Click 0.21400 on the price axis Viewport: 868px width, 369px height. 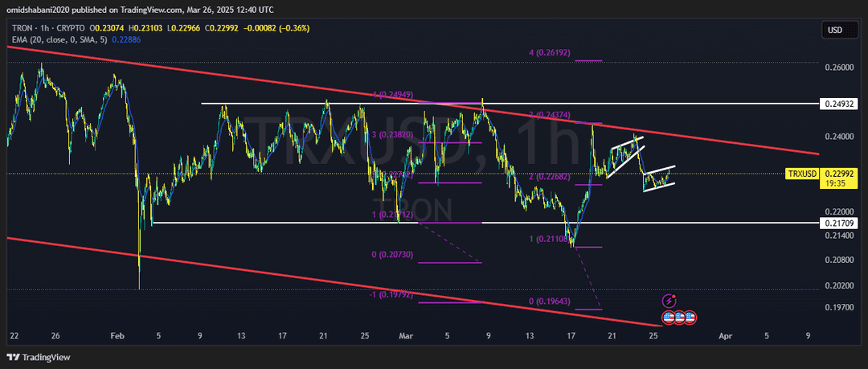838,236
